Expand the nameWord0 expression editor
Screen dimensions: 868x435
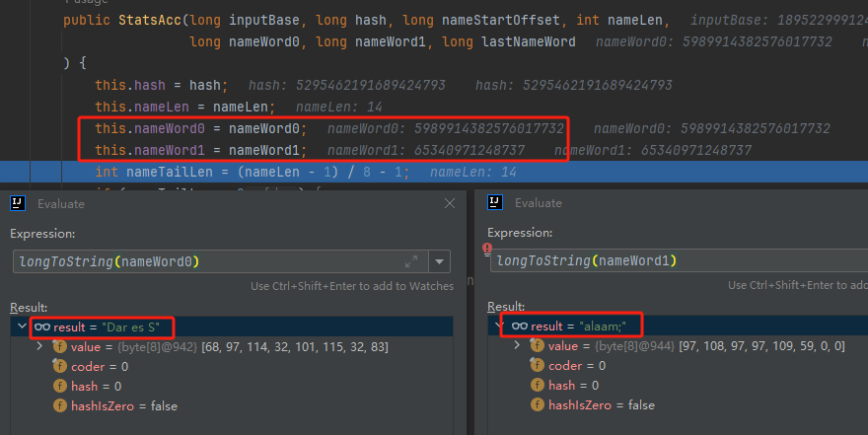411,261
